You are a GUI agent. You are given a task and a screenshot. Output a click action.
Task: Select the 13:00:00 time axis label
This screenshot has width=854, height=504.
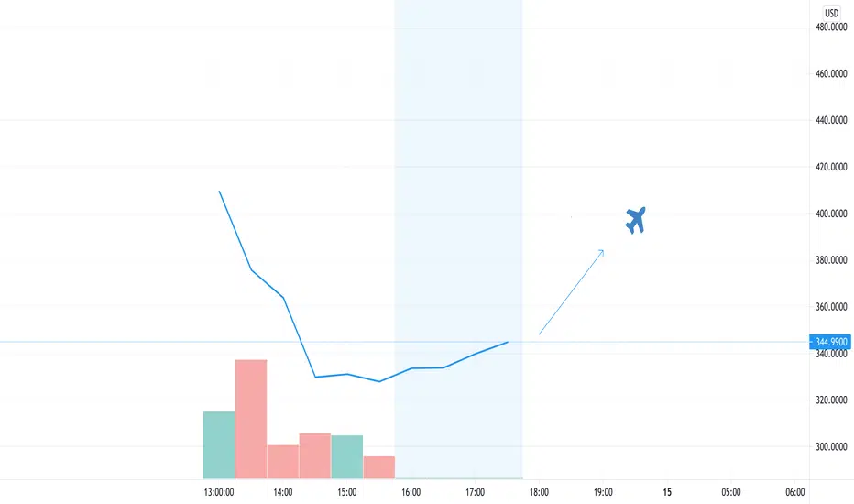(219, 492)
